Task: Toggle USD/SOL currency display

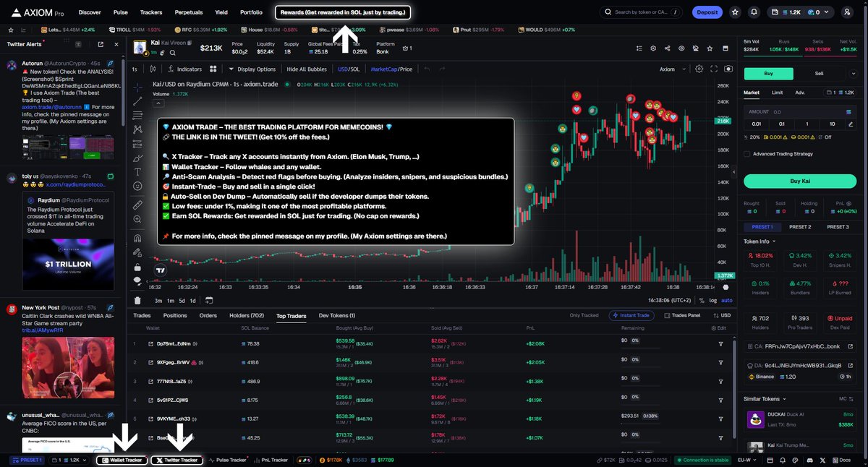Action: 349,69
